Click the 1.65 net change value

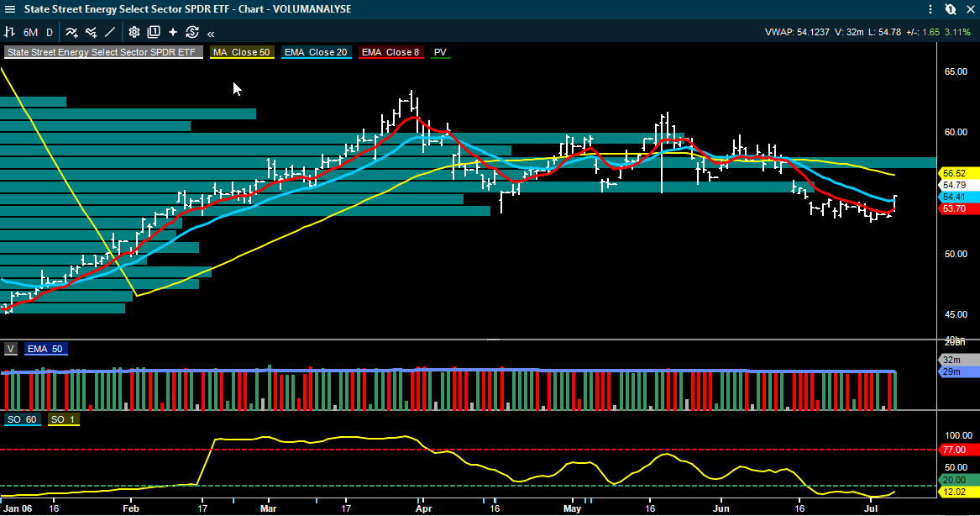930,33
